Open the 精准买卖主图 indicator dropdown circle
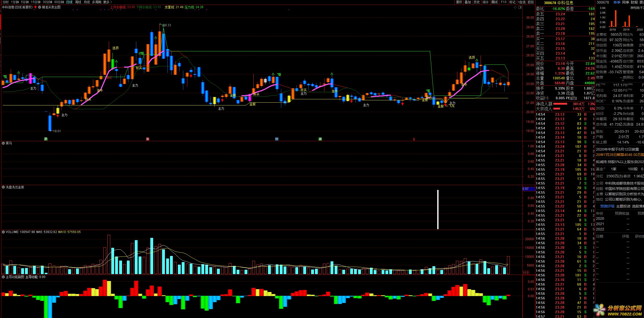Image resolution: width=644 pixels, height=318 pixels. pos(40,7)
